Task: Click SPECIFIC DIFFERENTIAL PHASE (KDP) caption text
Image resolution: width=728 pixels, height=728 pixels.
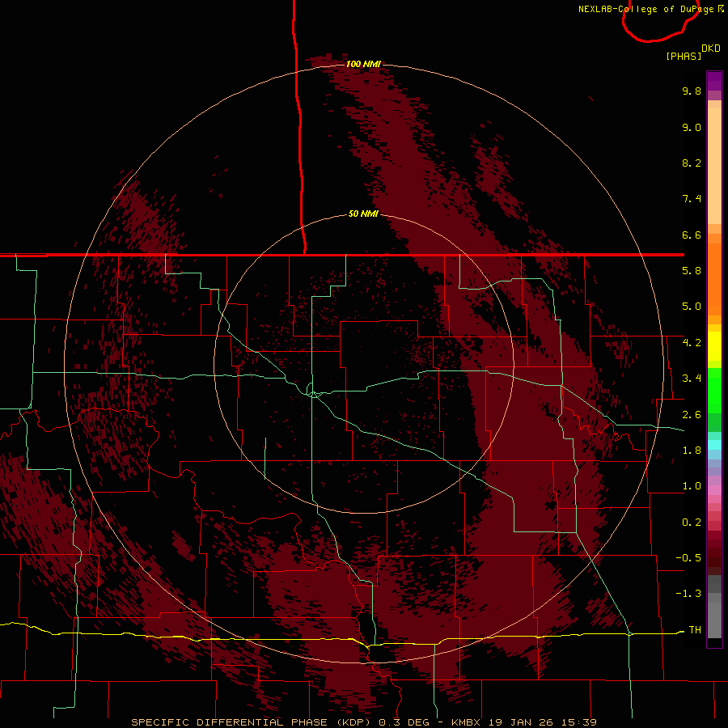Action: pyautogui.click(x=252, y=722)
